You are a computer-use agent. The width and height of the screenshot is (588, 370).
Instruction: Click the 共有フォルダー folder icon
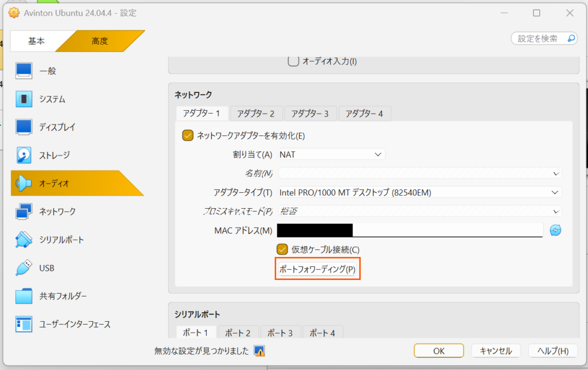tap(24, 296)
